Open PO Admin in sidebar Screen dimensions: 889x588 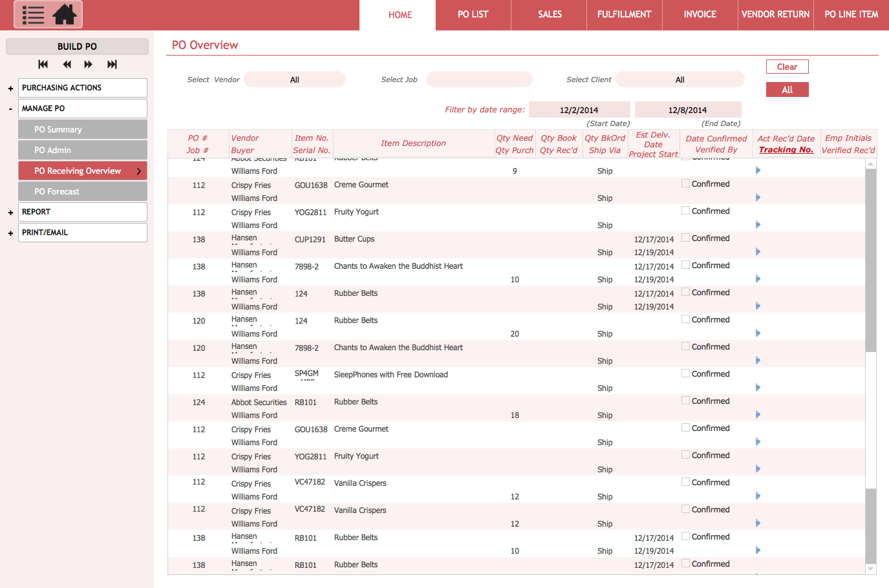coord(83,150)
